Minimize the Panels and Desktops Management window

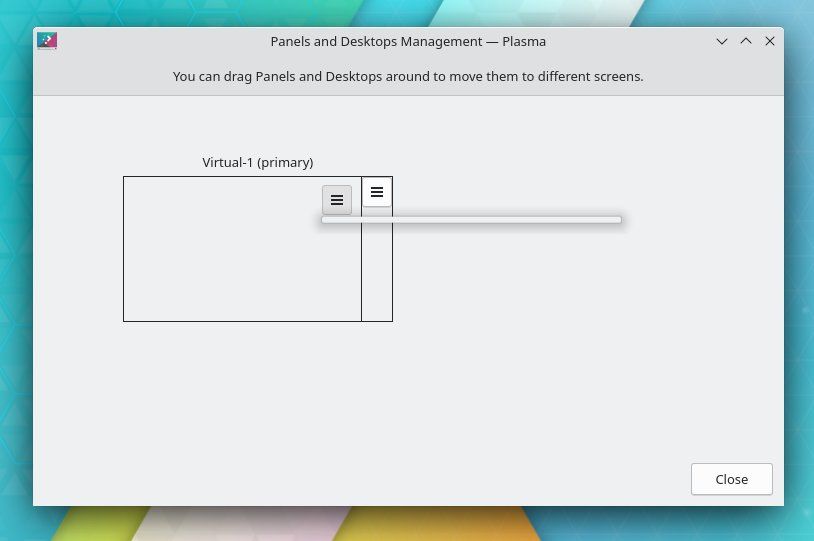pos(722,42)
